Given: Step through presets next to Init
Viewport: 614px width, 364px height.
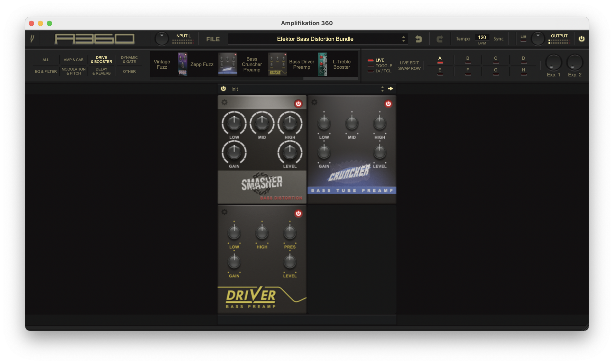Looking at the screenshot, I should tap(382, 89).
